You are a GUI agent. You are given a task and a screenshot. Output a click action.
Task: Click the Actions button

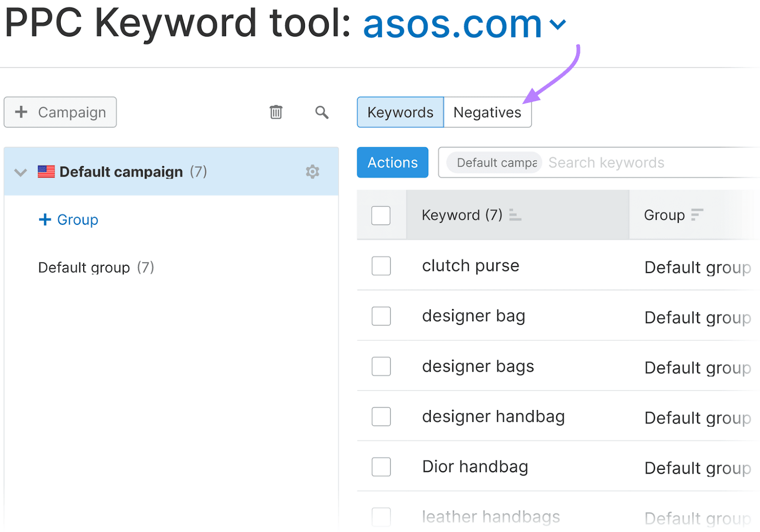coord(393,162)
